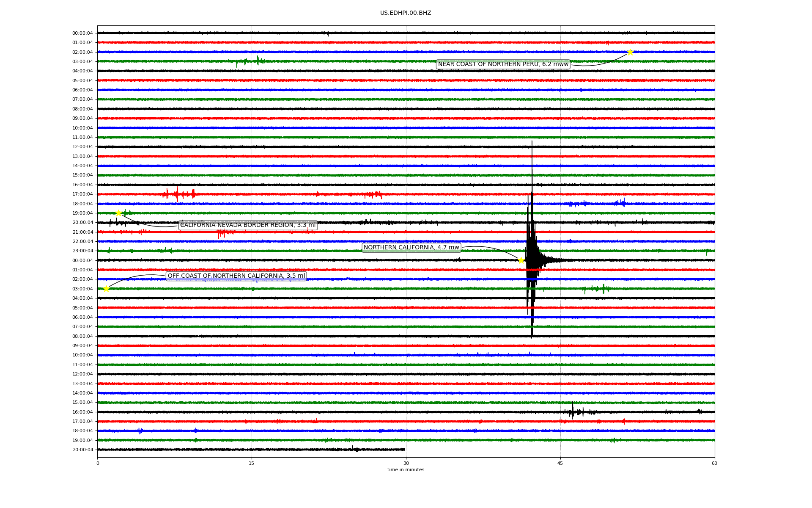
Task: Click the NORTHERN CALIFORNIA 4.7 mw label
Action: point(411,248)
